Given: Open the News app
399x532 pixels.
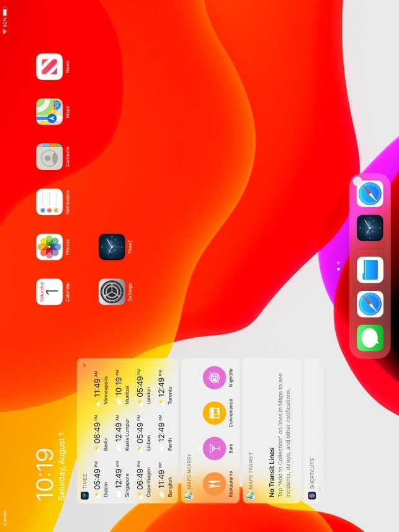Looking at the screenshot, I should point(50,67).
